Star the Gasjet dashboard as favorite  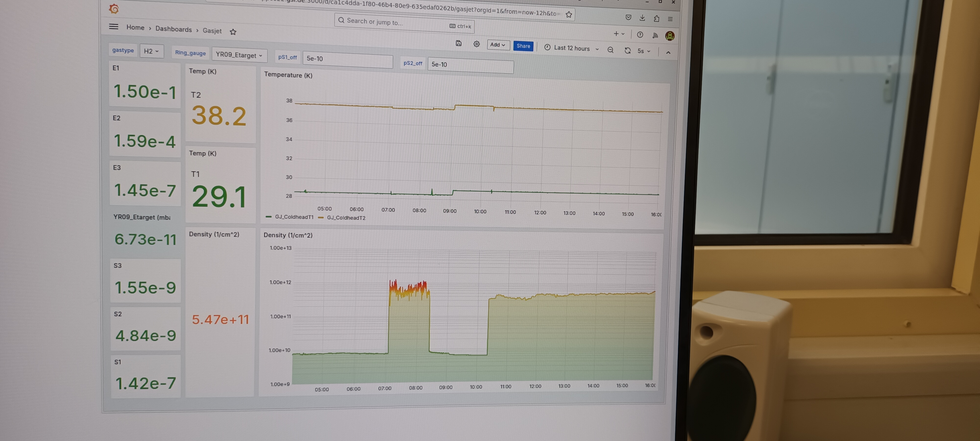233,32
